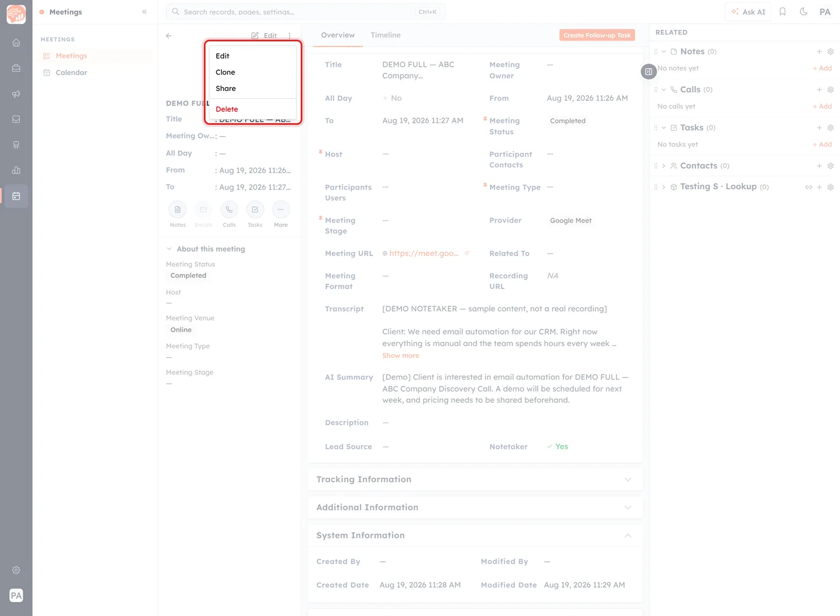Viewport: 840px width, 616px height.
Task: Toggle the related panel side button
Action: coord(649,71)
